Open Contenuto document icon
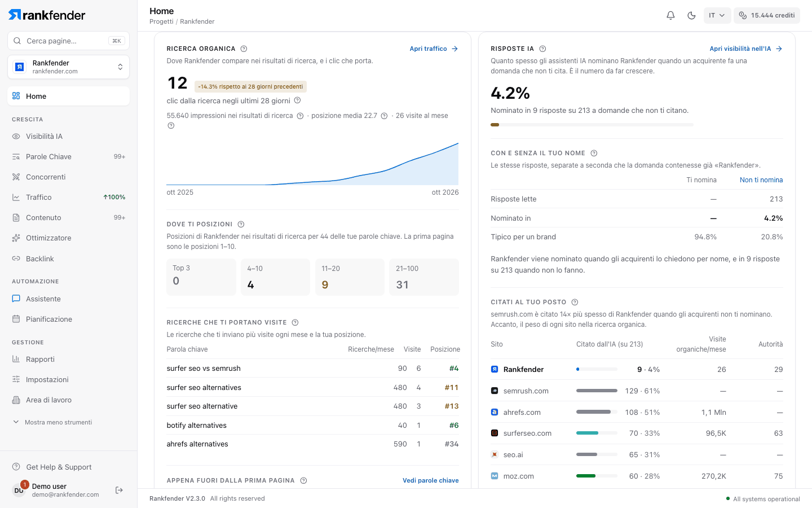Image resolution: width=812 pixels, height=508 pixels. (16, 217)
